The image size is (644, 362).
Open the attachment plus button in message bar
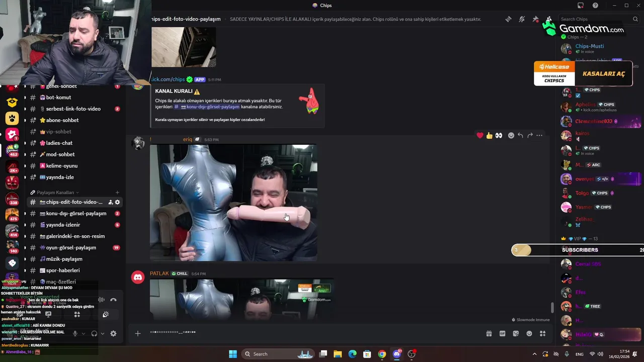pos(137,333)
